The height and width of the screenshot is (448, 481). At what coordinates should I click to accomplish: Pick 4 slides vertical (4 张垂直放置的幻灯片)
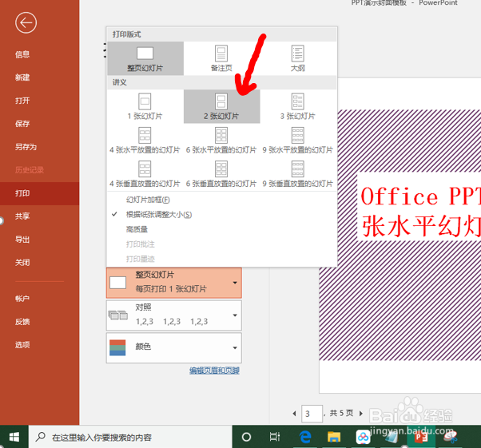145,174
